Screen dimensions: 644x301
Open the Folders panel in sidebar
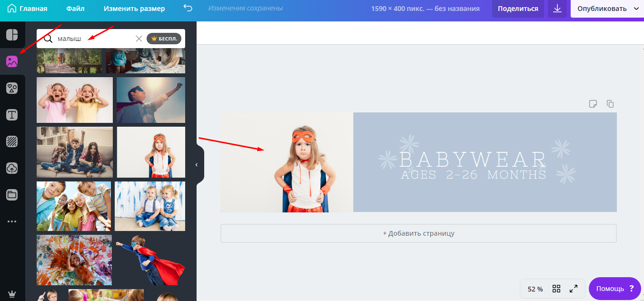click(12, 195)
